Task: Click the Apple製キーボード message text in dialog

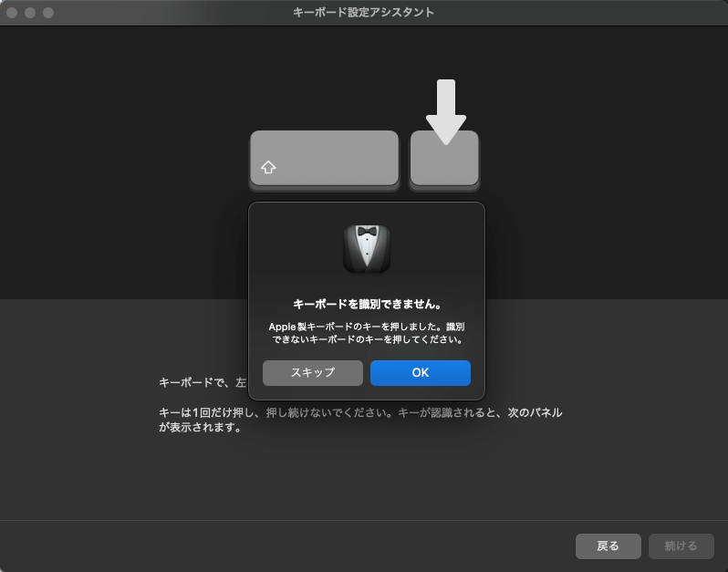Action: [x=367, y=333]
